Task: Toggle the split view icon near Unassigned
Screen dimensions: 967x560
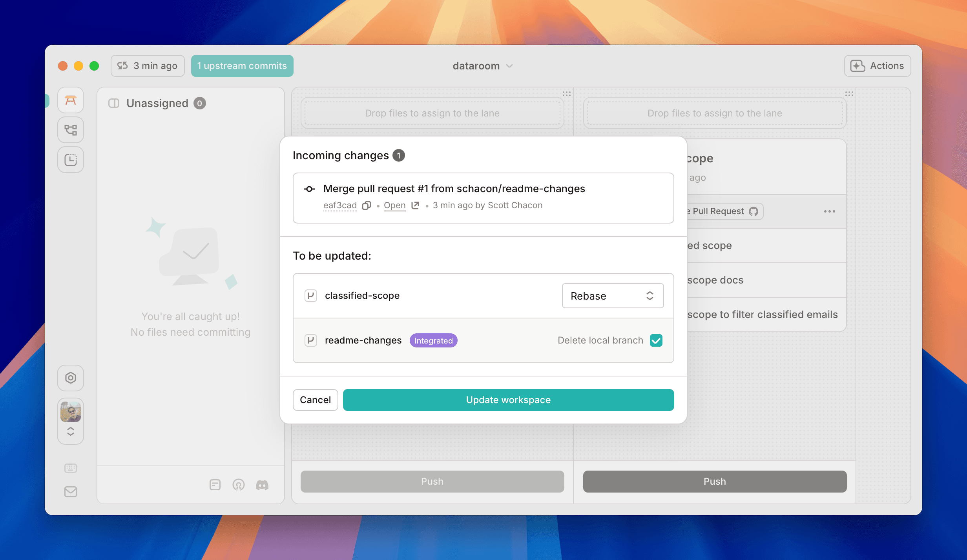Action: [113, 103]
